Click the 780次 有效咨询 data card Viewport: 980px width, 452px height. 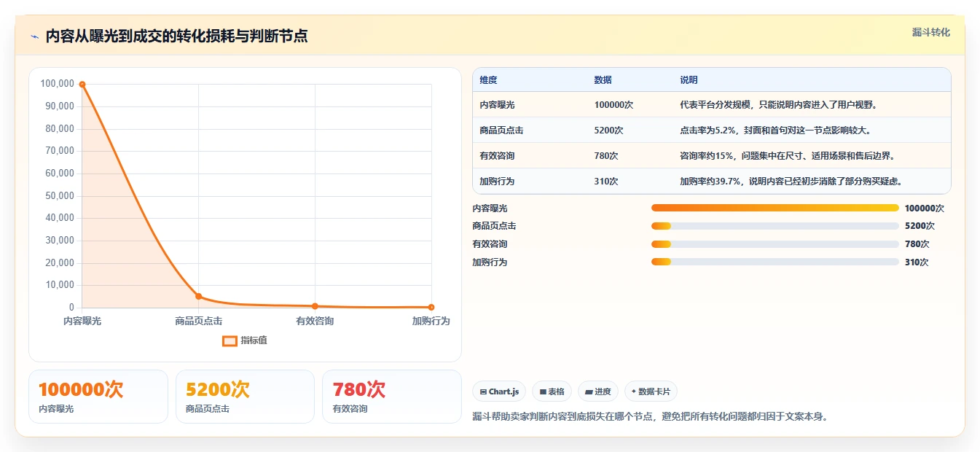point(392,397)
